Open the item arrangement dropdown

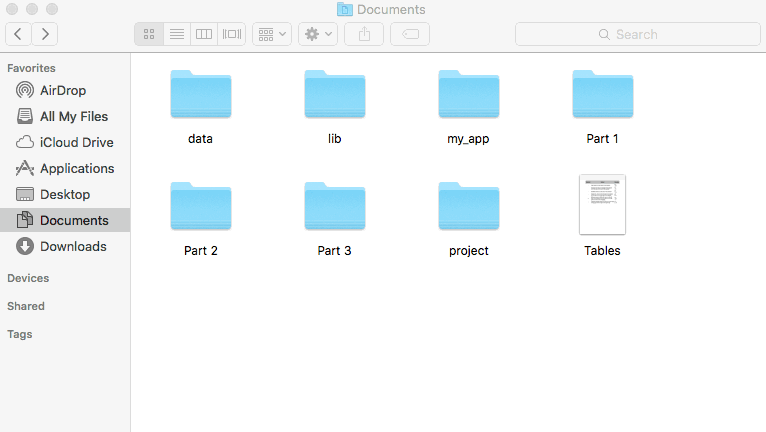pos(272,34)
